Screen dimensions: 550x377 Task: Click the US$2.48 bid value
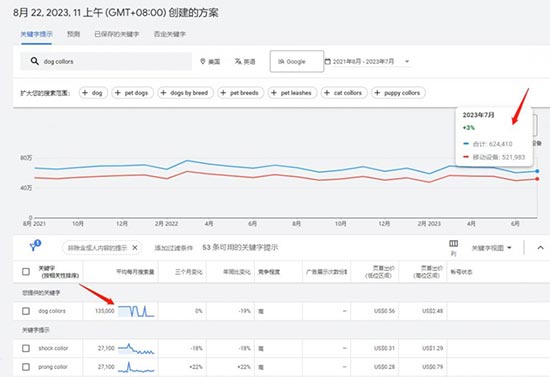[x=432, y=311]
